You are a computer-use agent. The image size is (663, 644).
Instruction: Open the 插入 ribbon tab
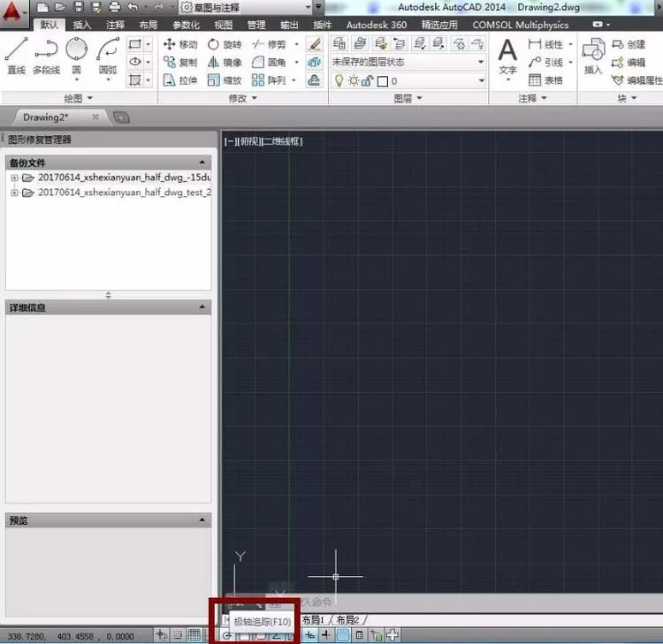click(x=82, y=25)
